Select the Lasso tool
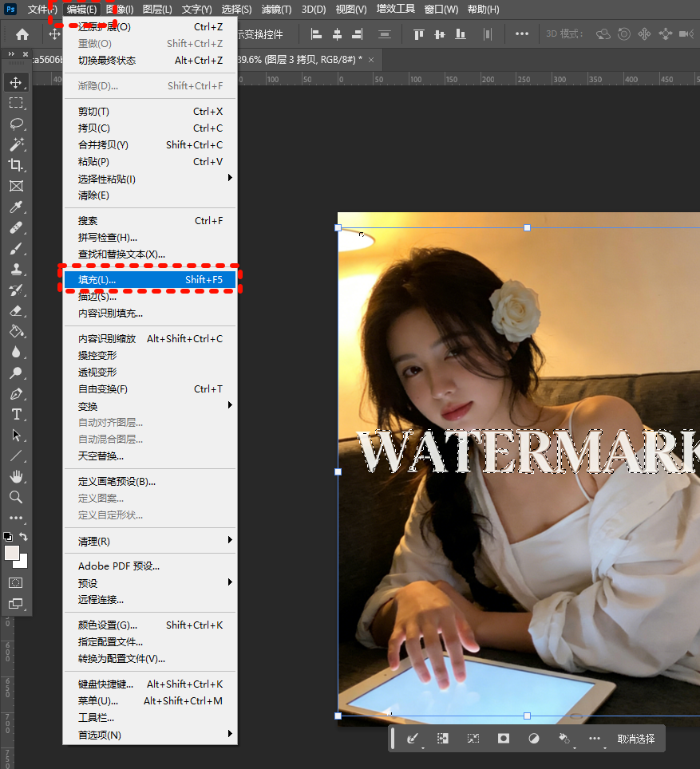This screenshot has height=769, width=700. point(16,124)
